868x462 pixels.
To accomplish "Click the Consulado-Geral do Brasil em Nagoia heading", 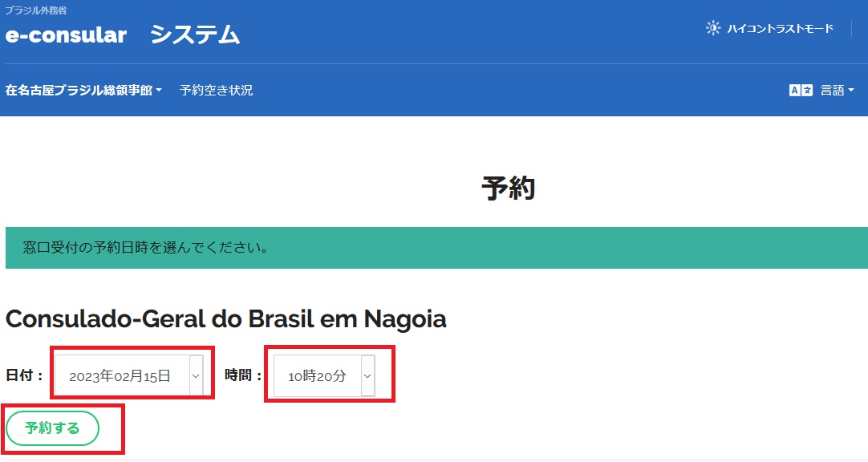I will [x=225, y=319].
